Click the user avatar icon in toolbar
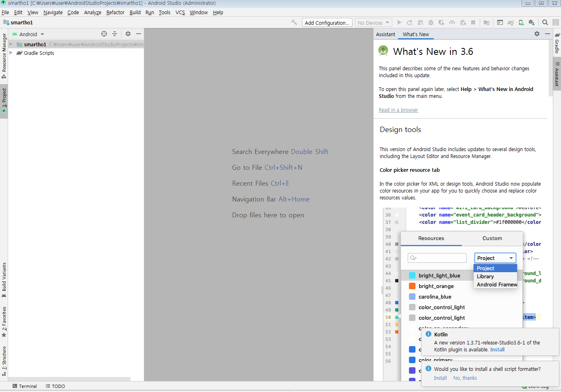 coord(556,22)
